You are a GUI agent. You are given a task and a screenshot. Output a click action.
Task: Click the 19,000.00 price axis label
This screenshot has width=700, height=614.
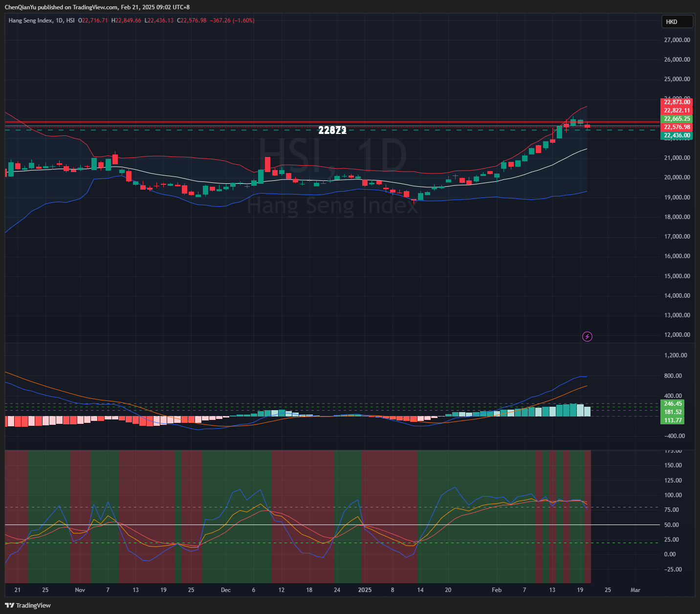pyautogui.click(x=677, y=197)
